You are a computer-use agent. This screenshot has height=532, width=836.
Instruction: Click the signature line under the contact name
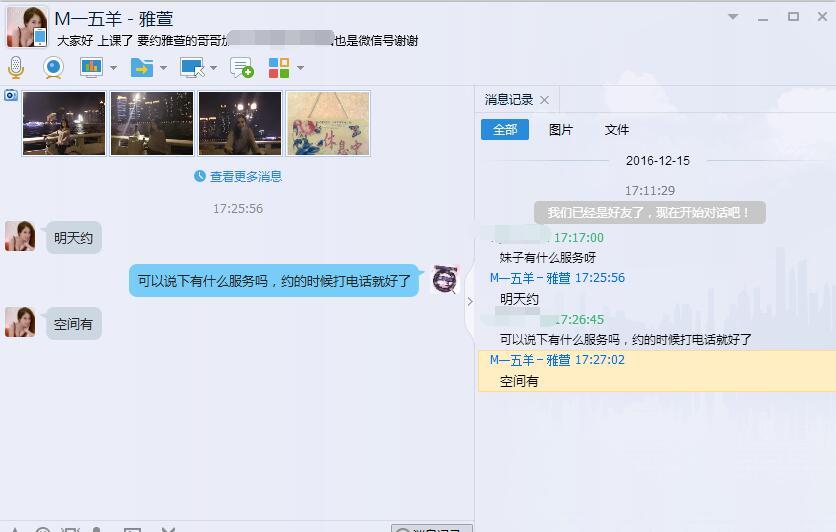237,41
